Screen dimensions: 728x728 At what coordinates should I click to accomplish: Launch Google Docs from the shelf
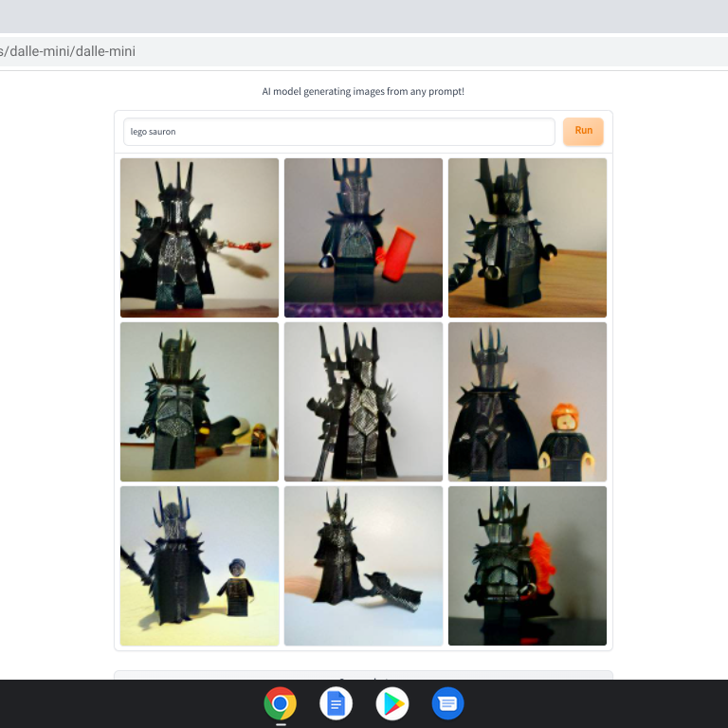(x=336, y=703)
